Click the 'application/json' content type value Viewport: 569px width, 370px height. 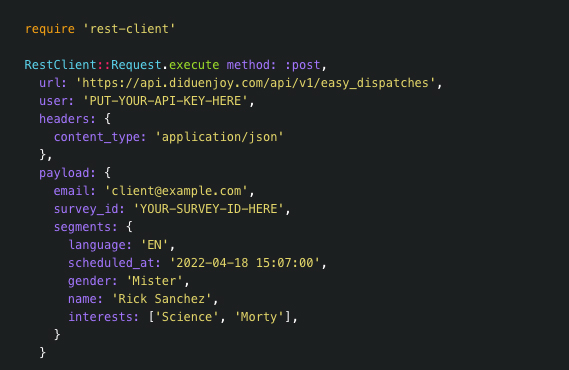pyautogui.click(x=219, y=137)
